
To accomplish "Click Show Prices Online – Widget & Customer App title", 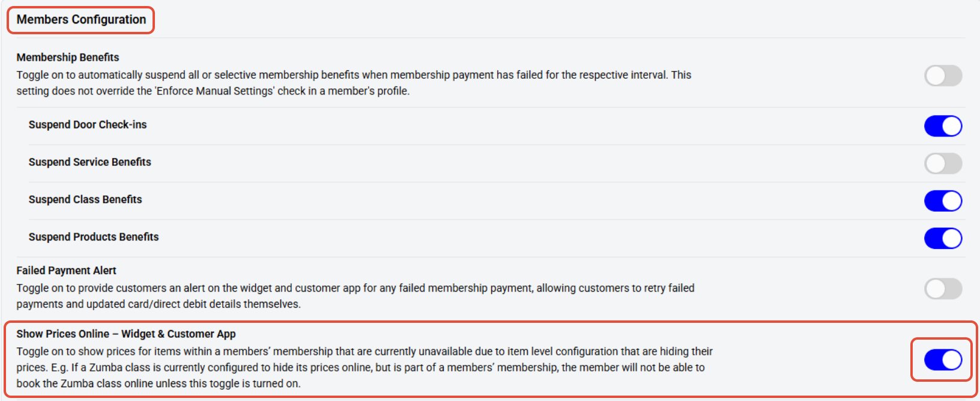I will coord(126,334).
